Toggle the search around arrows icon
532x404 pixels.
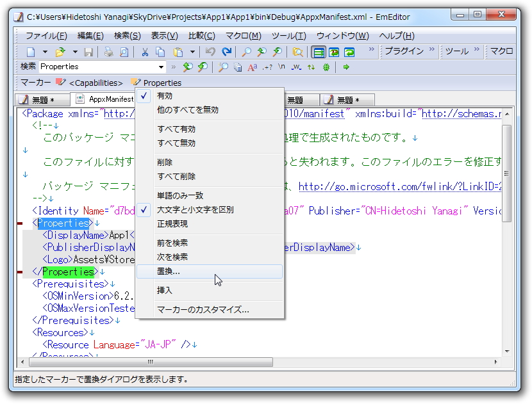coord(311,67)
